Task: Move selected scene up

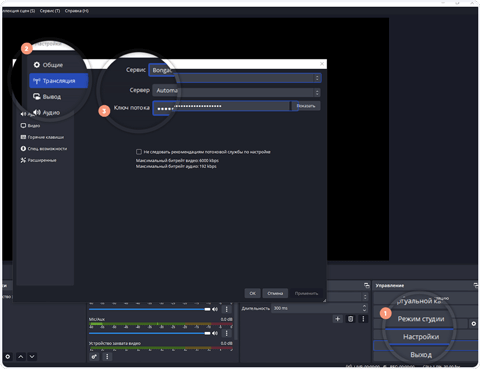Action: 21,357
